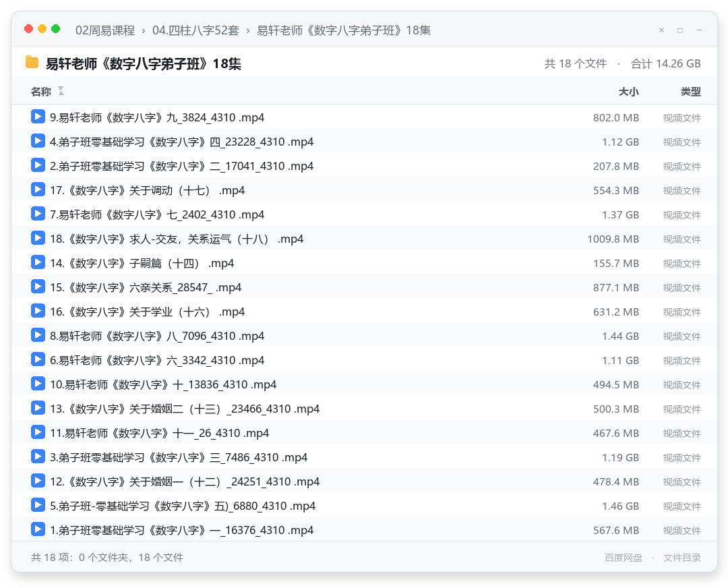This screenshot has height=588, width=728.
Task: Click the 802.0 MB size value
Action: pyautogui.click(x=615, y=118)
